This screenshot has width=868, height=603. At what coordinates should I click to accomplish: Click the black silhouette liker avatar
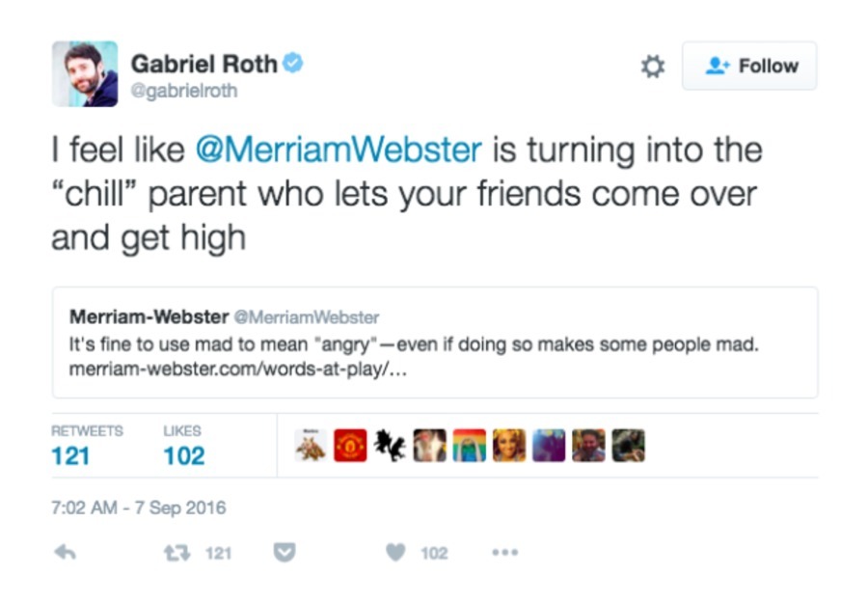tap(390, 446)
